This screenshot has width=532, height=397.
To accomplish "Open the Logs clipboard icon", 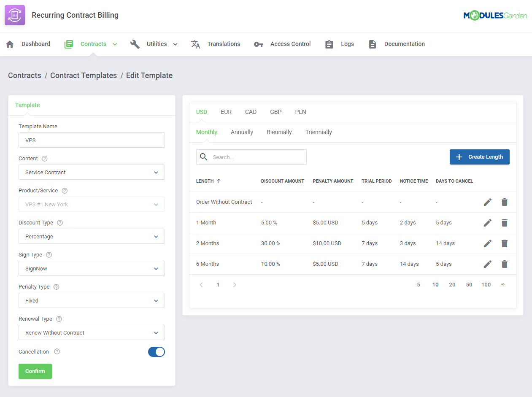I will click(329, 43).
